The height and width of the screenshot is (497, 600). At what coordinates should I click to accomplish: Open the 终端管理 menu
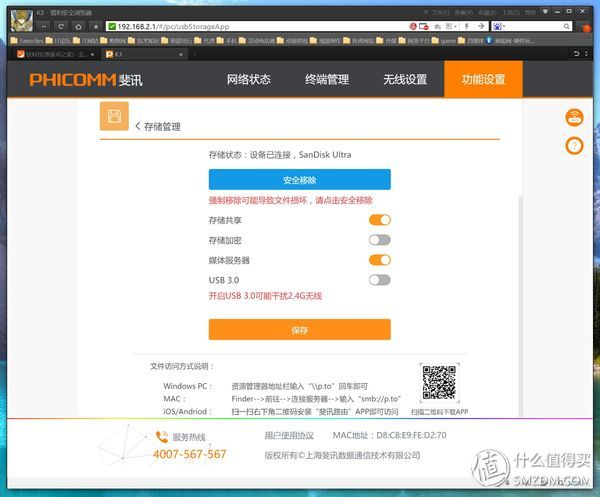(x=327, y=79)
